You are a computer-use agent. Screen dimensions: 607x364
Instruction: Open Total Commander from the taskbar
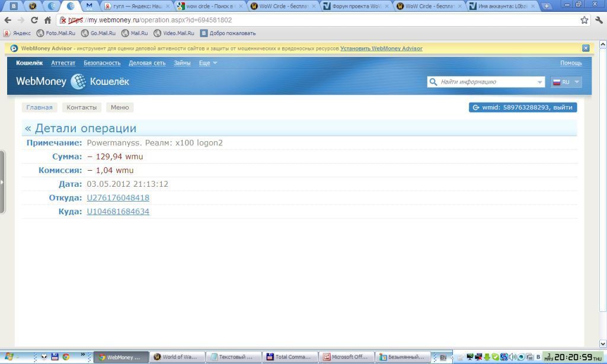(289, 357)
